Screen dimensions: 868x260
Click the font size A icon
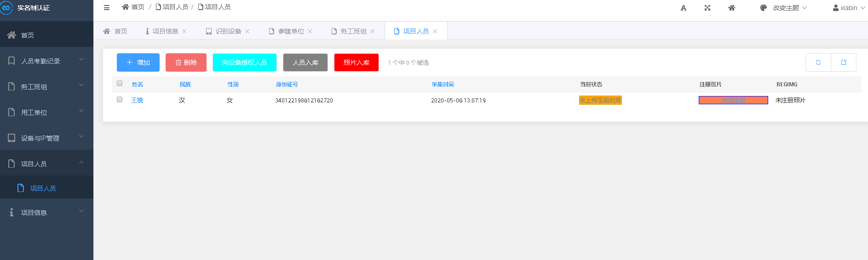pos(684,8)
